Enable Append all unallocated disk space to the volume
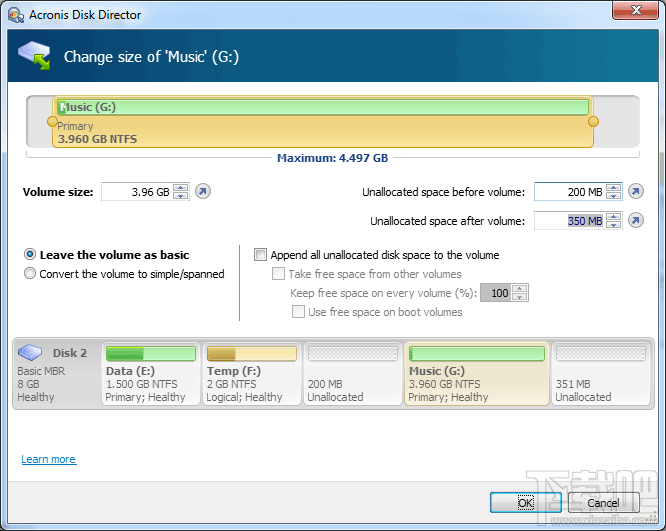 pos(260,254)
